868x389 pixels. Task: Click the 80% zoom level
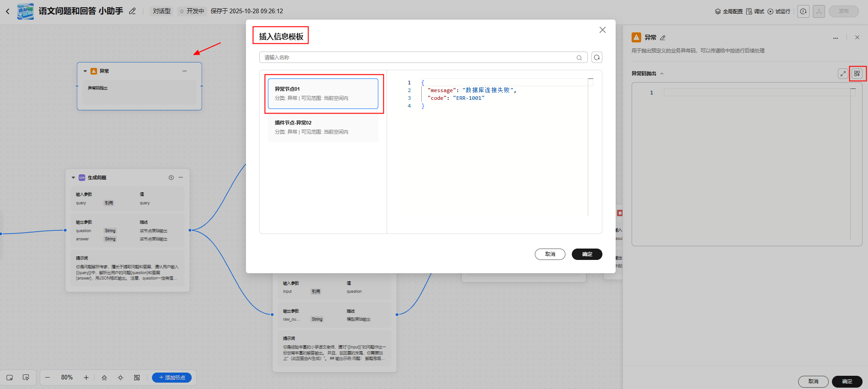tap(67, 378)
